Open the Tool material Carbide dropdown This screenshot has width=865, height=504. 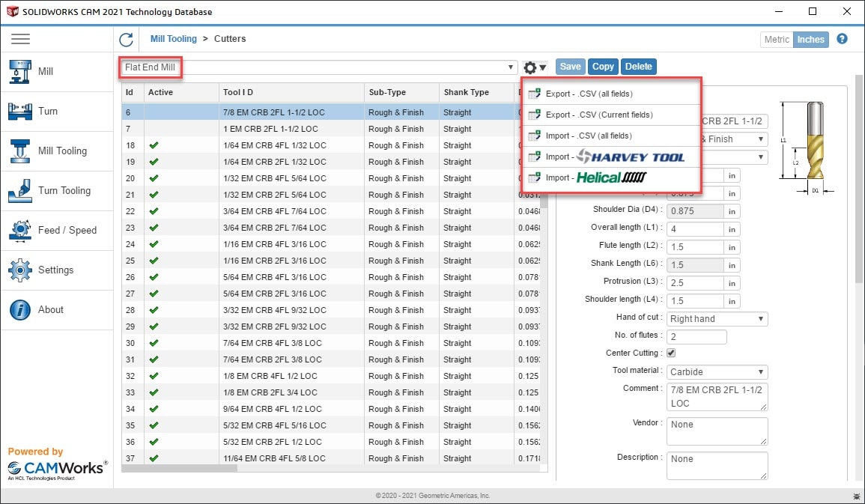click(717, 372)
